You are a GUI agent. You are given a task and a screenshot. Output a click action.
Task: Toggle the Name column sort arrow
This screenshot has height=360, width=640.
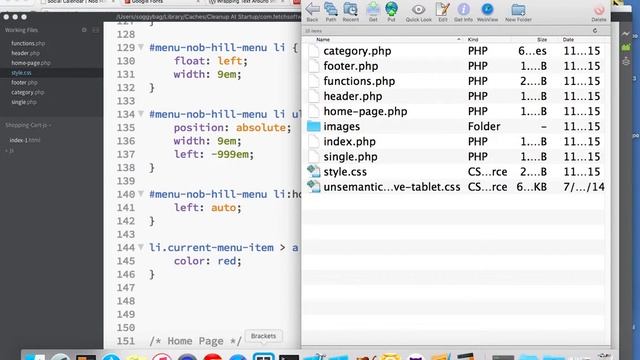(458, 40)
